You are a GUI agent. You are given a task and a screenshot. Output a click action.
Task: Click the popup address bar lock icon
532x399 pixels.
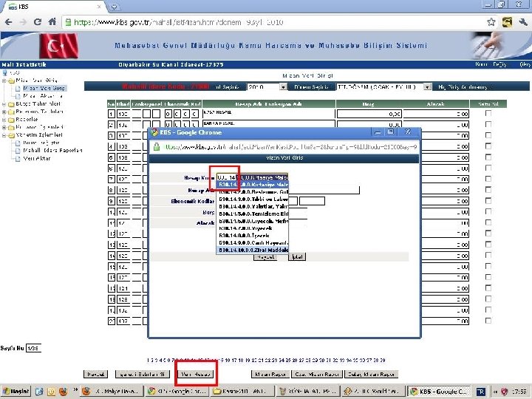click(156, 147)
